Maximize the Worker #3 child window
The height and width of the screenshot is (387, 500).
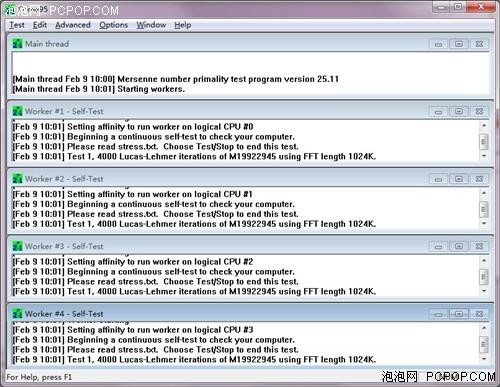pos(459,246)
